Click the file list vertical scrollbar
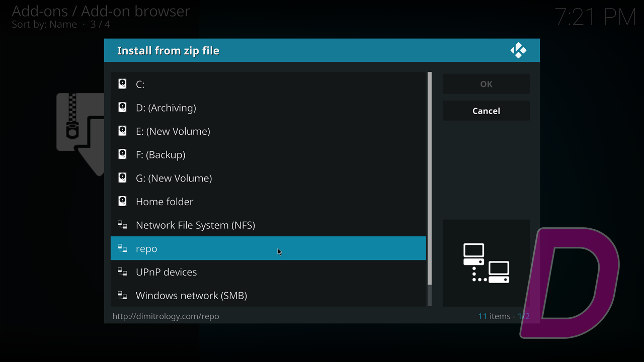Image resolution: width=644 pixels, height=362 pixels. 430,189
